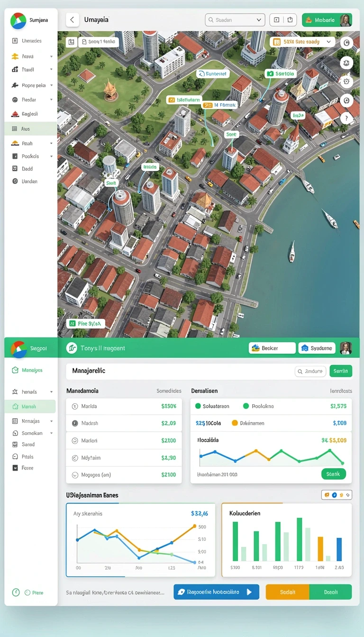Open the 'Sate soady' dropdown on the map
Image resolution: width=364 pixels, height=637 pixels.
(302, 42)
